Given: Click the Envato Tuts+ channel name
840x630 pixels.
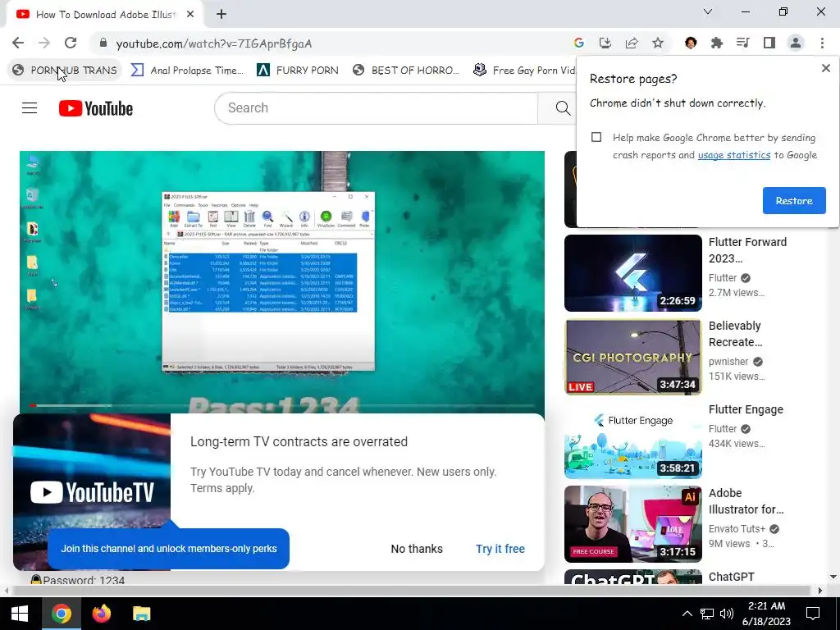Looking at the screenshot, I should [737, 529].
